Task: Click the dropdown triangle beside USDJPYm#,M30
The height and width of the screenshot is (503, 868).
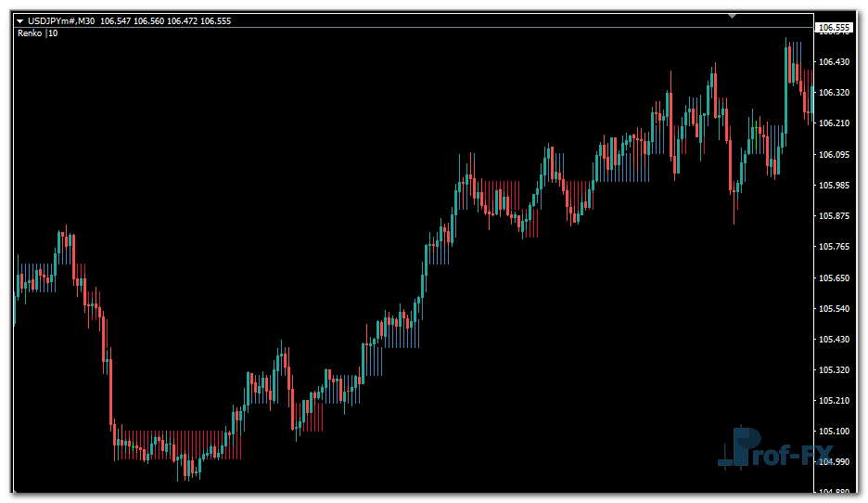Action: pos(19,20)
